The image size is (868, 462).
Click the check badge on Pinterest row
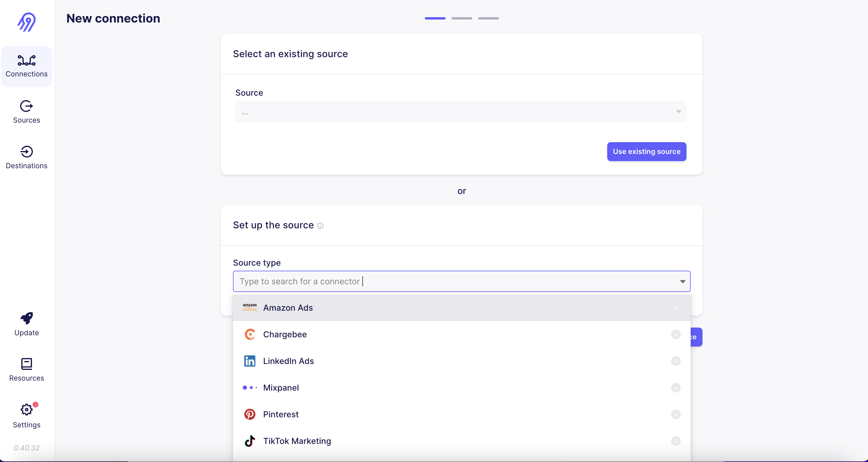pos(676,414)
